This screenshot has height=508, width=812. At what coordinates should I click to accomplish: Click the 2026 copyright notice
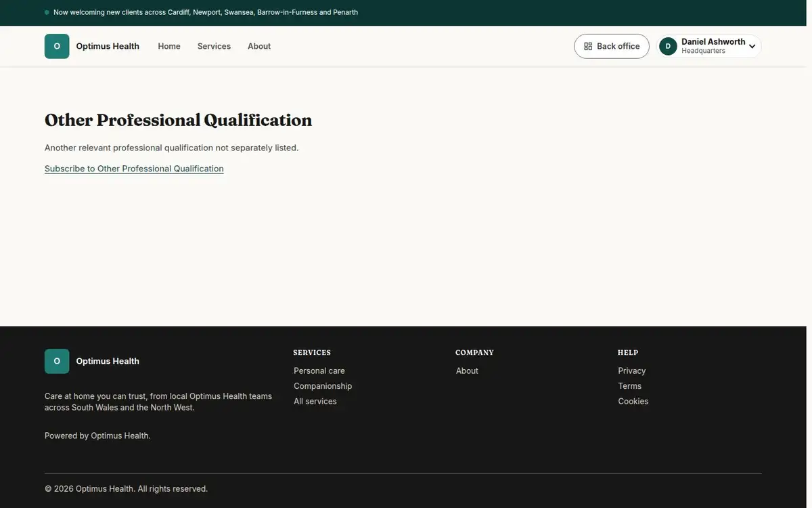click(126, 488)
